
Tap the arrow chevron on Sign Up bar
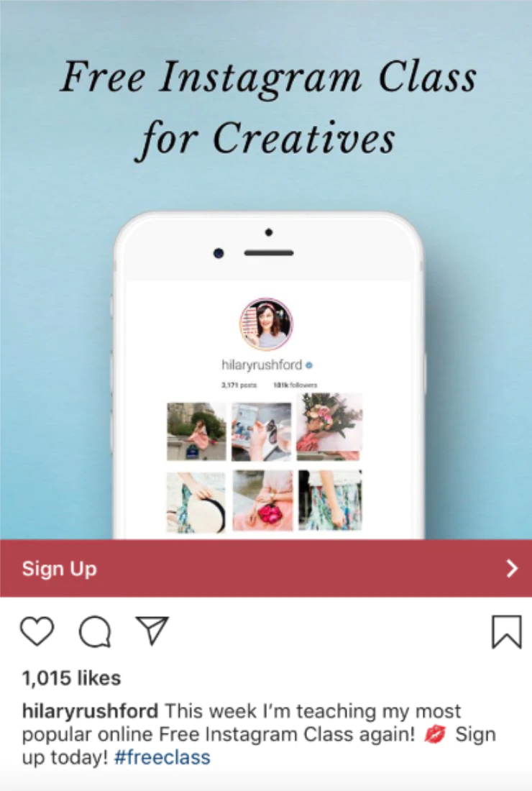pos(512,569)
